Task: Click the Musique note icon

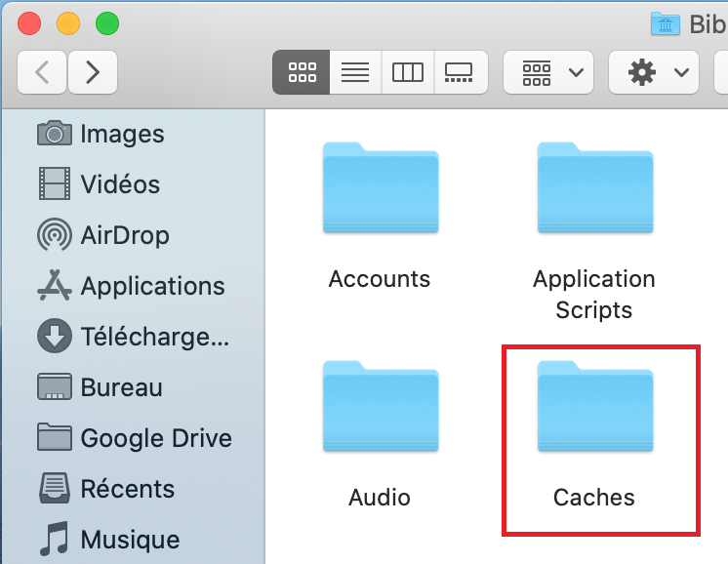Action: click(x=55, y=539)
